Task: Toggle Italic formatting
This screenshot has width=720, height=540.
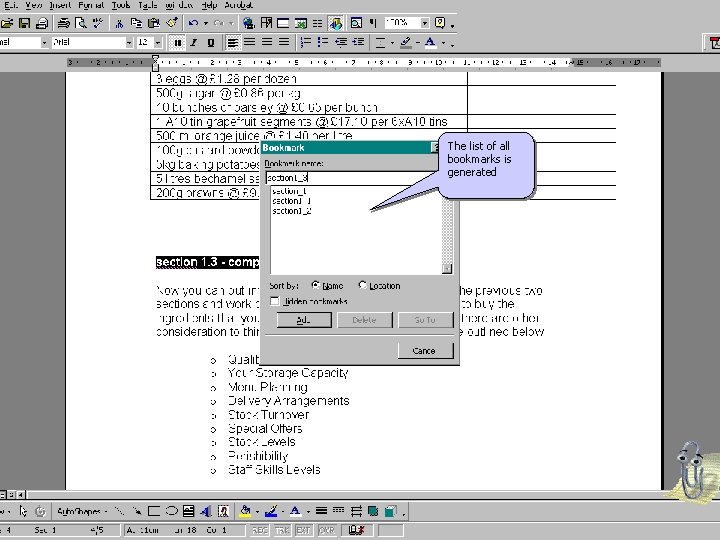Action: pos(194,43)
